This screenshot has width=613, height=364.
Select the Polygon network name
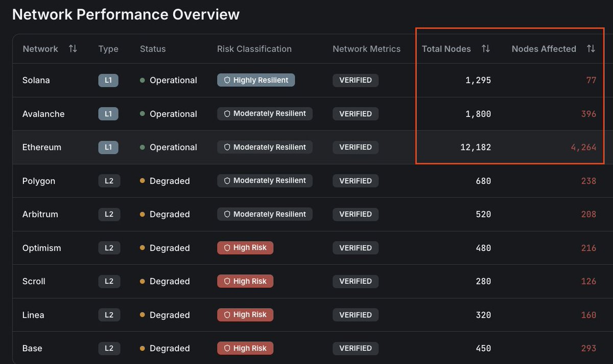(39, 181)
